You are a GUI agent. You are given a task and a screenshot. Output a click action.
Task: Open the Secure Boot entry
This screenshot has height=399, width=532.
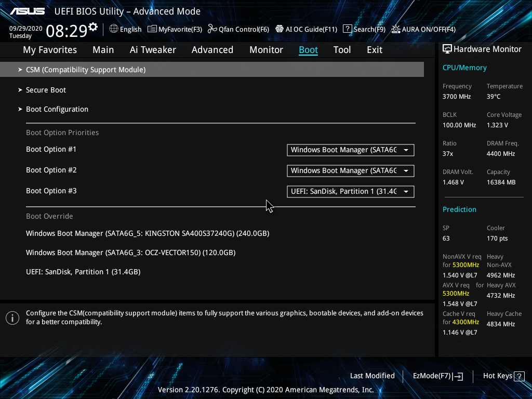pos(46,90)
